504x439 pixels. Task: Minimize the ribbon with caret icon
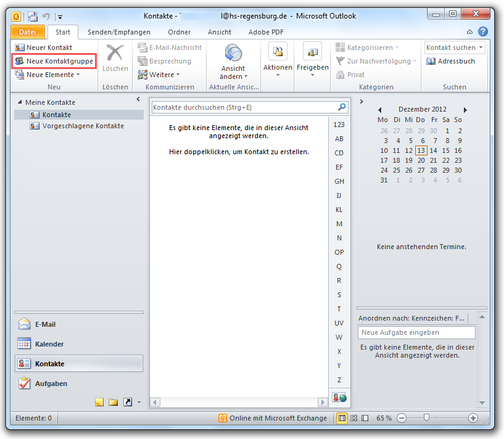(x=469, y=32)
